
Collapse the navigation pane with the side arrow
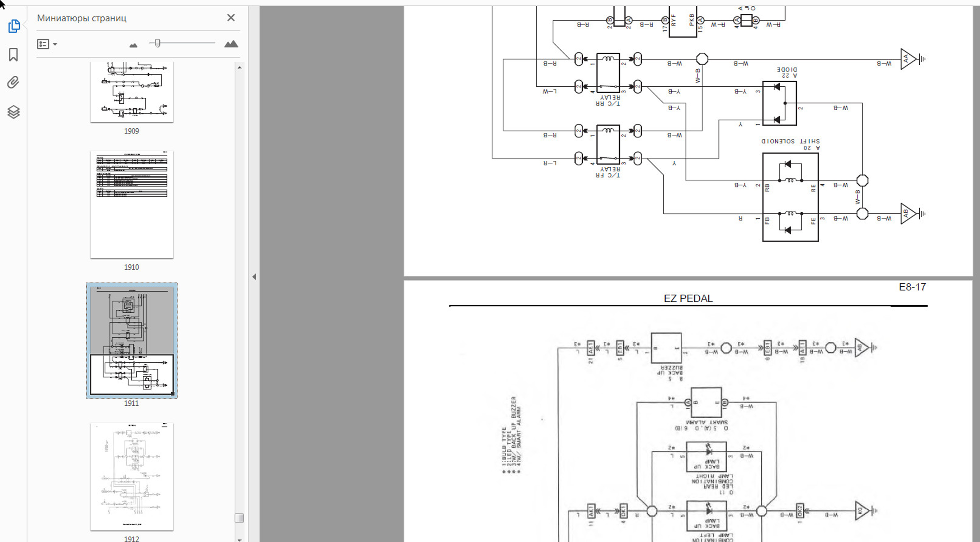tap(254, 277)
